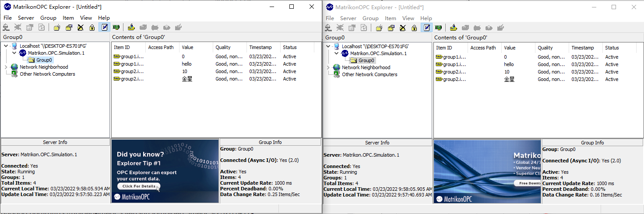Expand Network Neighborhood in left window tree
644x214 pixels.
pos(6,67)
